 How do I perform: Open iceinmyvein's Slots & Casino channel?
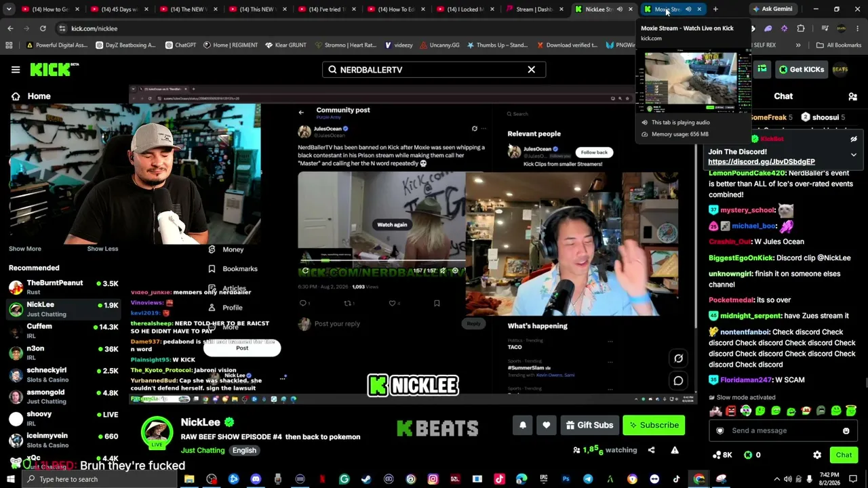(63, 440)
